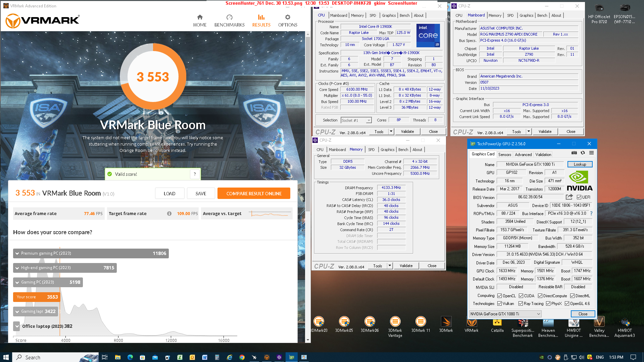
Task: Toggle the PhysX checkbox in GPU-Z
Action: (548, 303)
